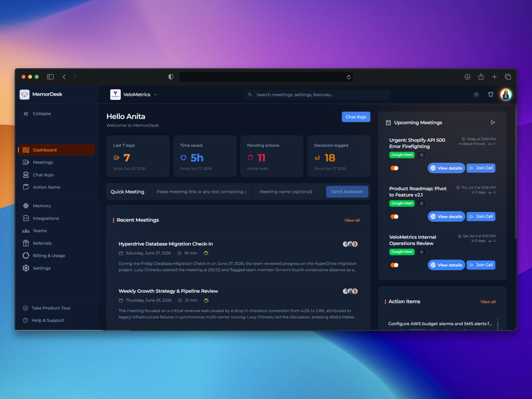The width and height of the screenshot is (532, 399).
Task: Click the Settings gear icon
Action: (26, 268)
